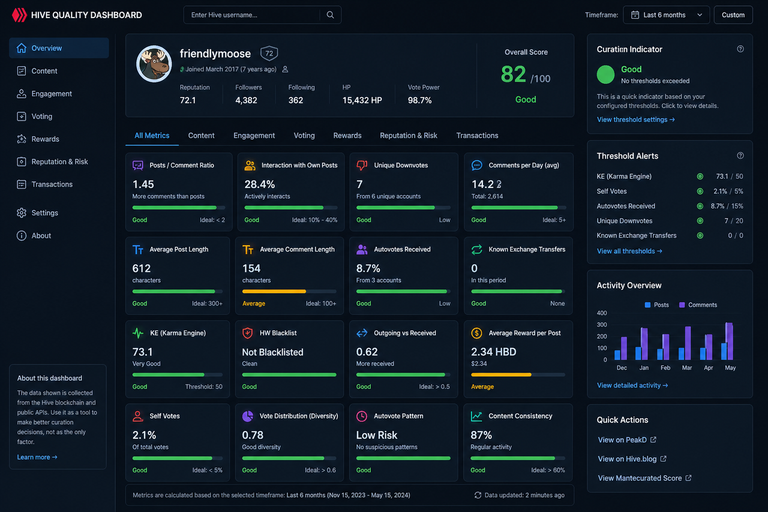Open View on PeakD link

627,440
